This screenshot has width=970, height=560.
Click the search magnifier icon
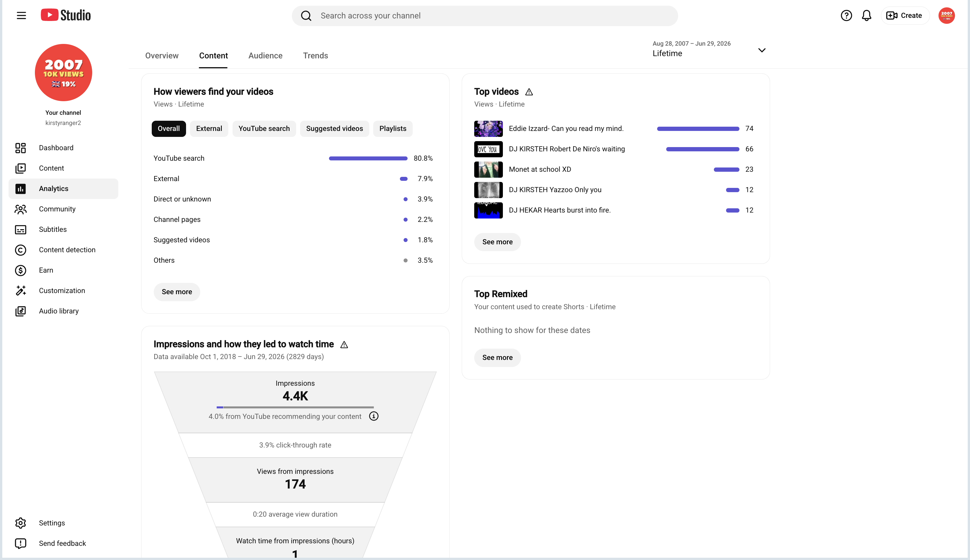pos(306,16)
